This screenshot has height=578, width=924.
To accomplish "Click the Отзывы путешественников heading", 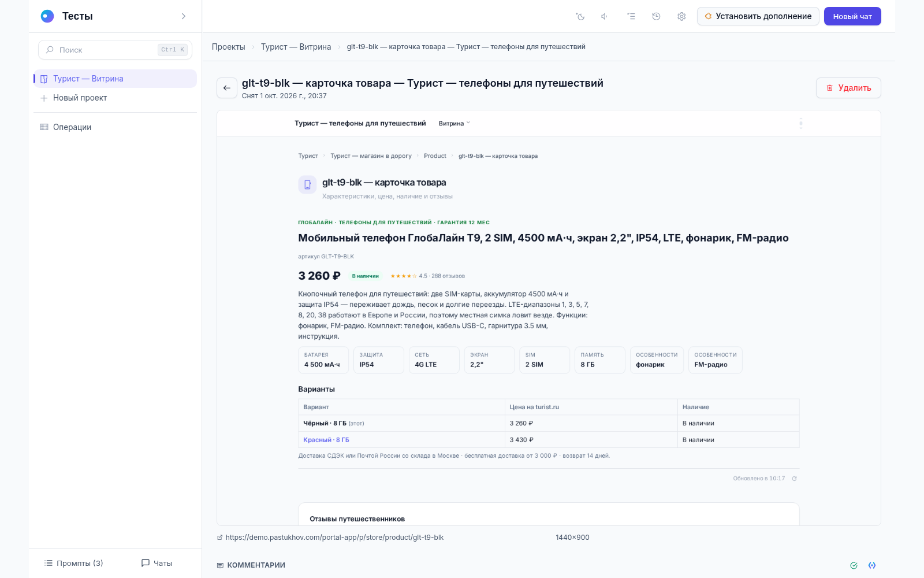I will 357,519.
